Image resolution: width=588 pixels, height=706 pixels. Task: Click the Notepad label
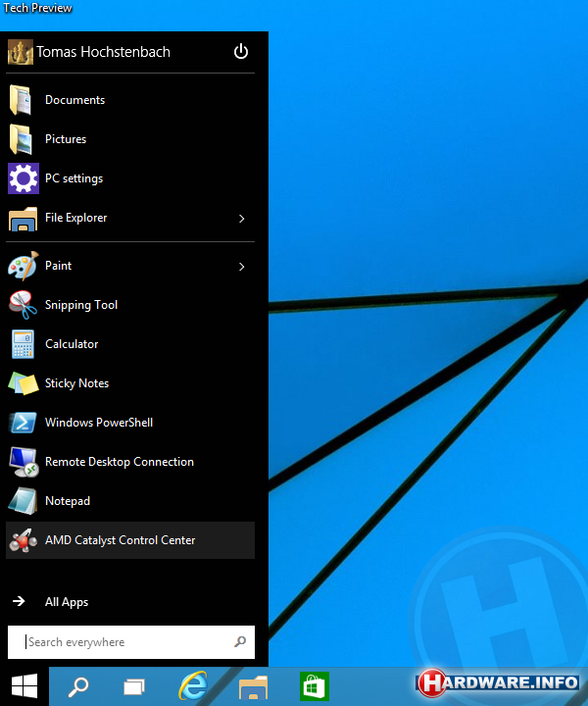point(68,501)
